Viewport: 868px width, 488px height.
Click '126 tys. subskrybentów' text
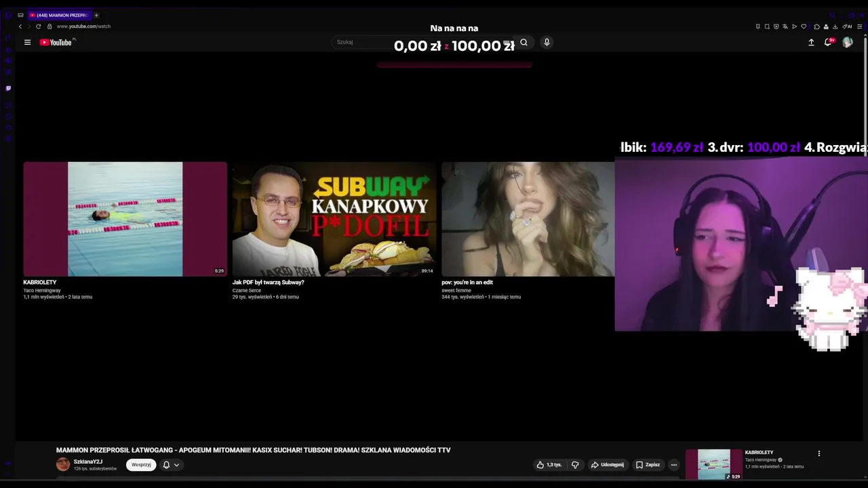(95, 469)
